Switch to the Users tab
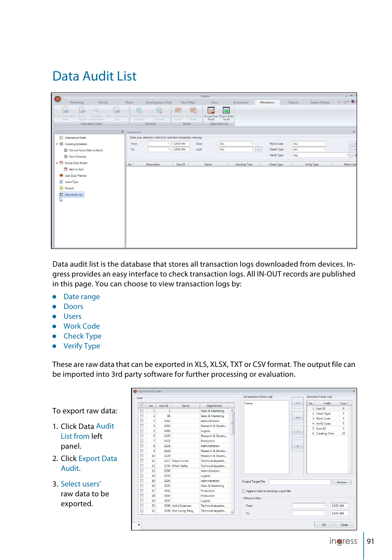392x560 pixels. [x=214, y=102]
